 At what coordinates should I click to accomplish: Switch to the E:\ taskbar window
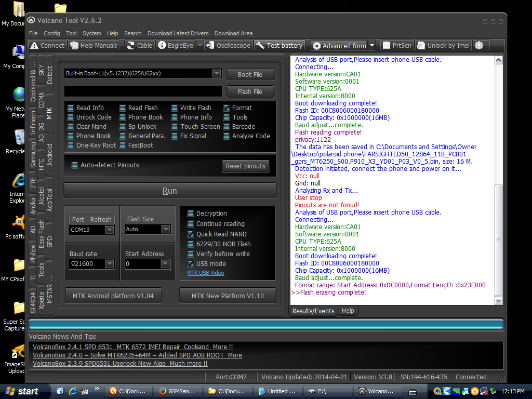pyautogui.click(x=327, y=391)
